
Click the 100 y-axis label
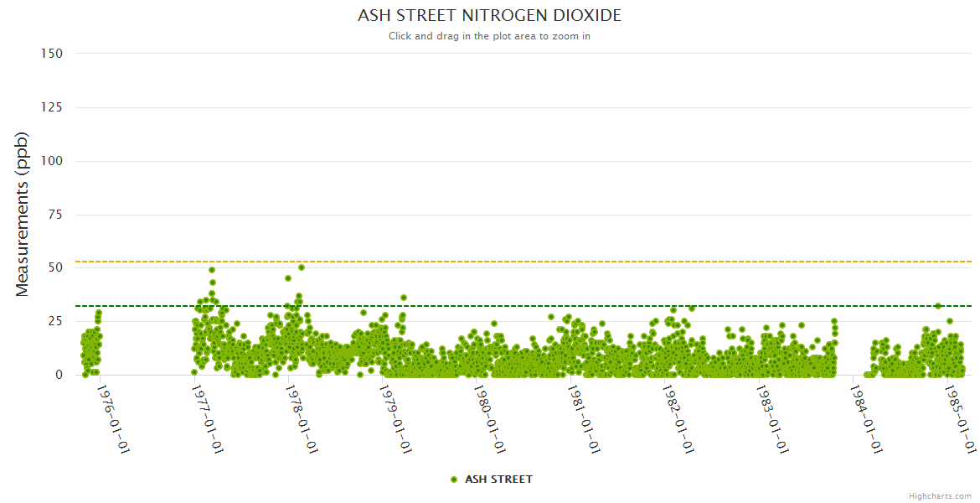pyautogui.click(x=52, y=161)
